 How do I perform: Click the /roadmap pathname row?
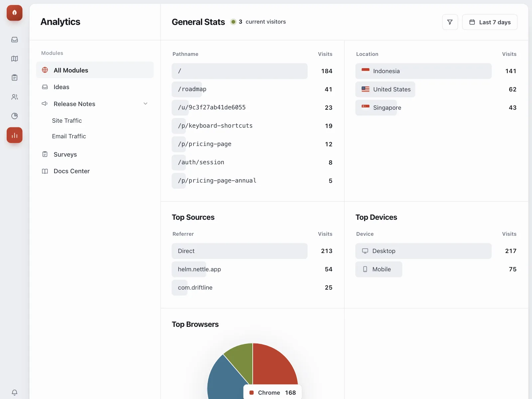252,89
